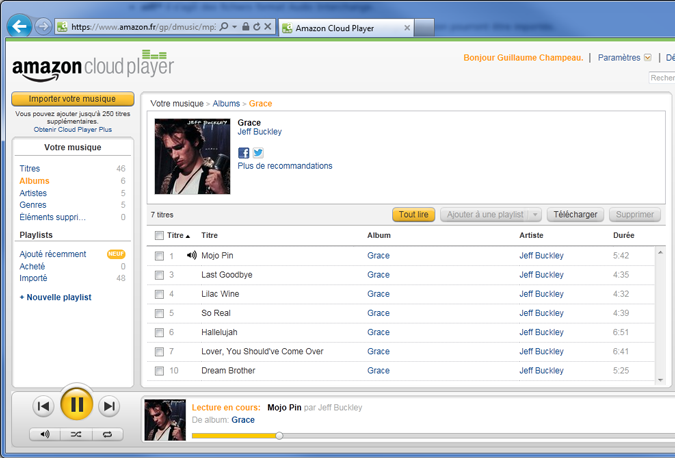Screen dimensions: 675x458
Task: Expand the Ajouter à une playlist dropdown arrow
Action: [536, 215]
